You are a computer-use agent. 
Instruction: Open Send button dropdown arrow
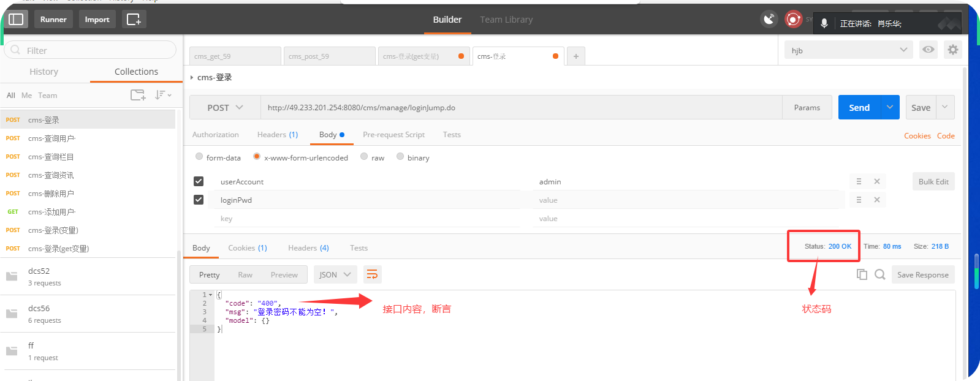click(890, 107)
